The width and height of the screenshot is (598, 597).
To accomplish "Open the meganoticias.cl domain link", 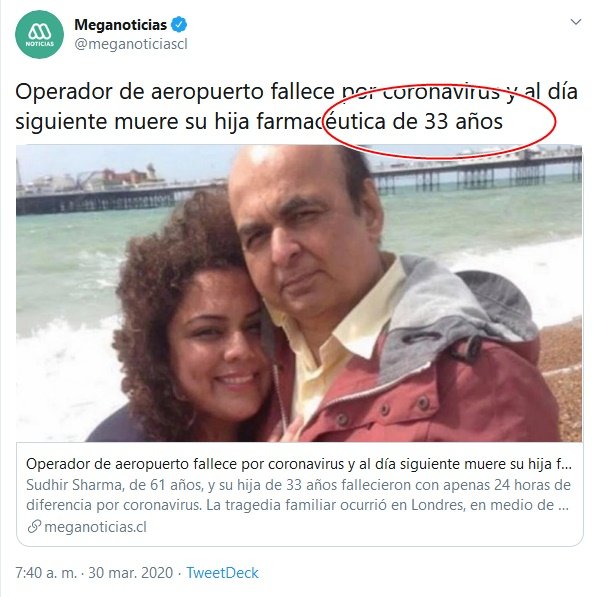I will tap(95, 527).
